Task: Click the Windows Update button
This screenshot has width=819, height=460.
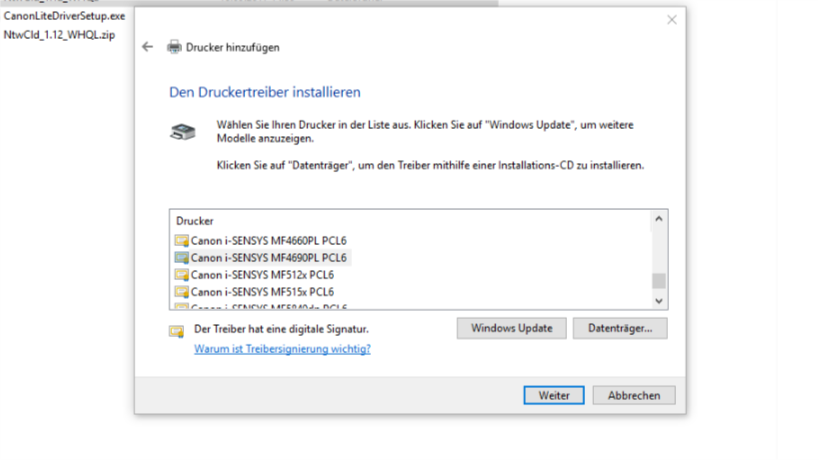Action: [x=511, y=328]
